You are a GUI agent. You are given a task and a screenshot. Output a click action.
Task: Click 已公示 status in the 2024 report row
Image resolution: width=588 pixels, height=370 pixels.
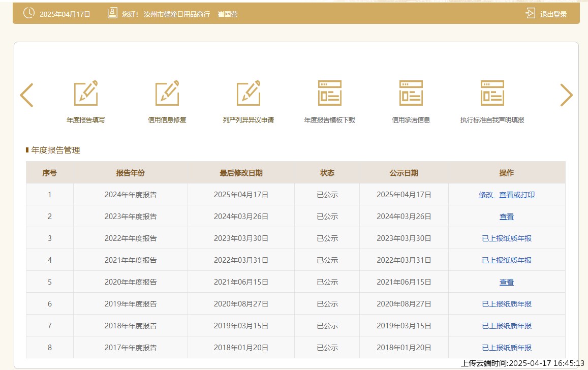tap(327, 195)
